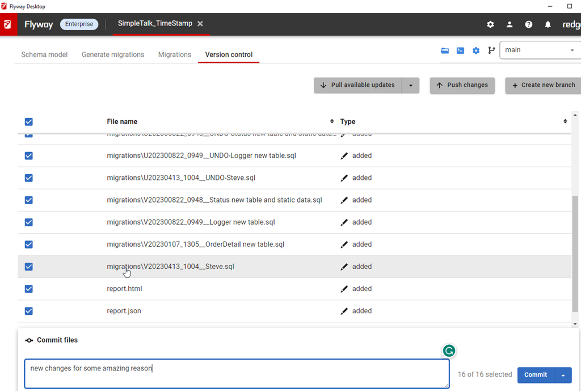Click in the commit message text field
Screen dimensions: 581x392
[236, 373]
